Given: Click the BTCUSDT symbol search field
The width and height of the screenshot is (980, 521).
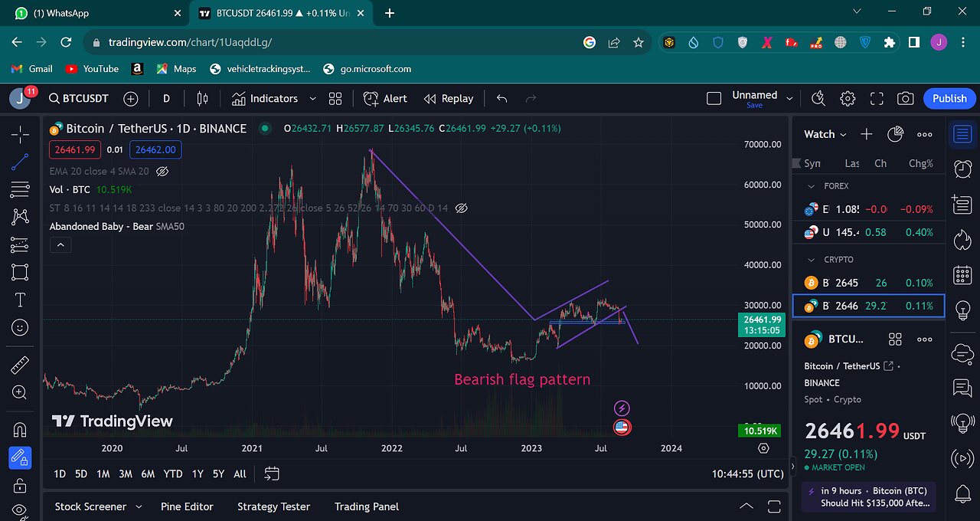Looking at the screenshot, I should [x=78, y=99].
